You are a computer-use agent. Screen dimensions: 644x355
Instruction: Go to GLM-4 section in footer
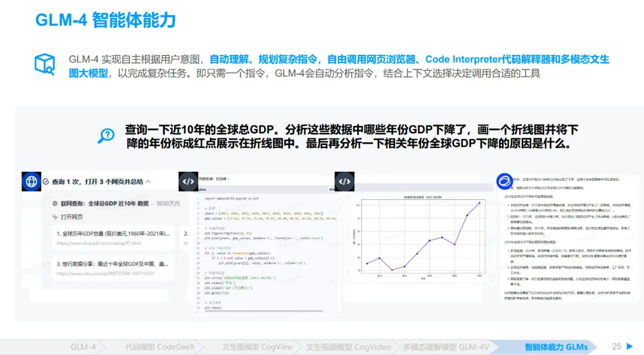pos(83,347)
